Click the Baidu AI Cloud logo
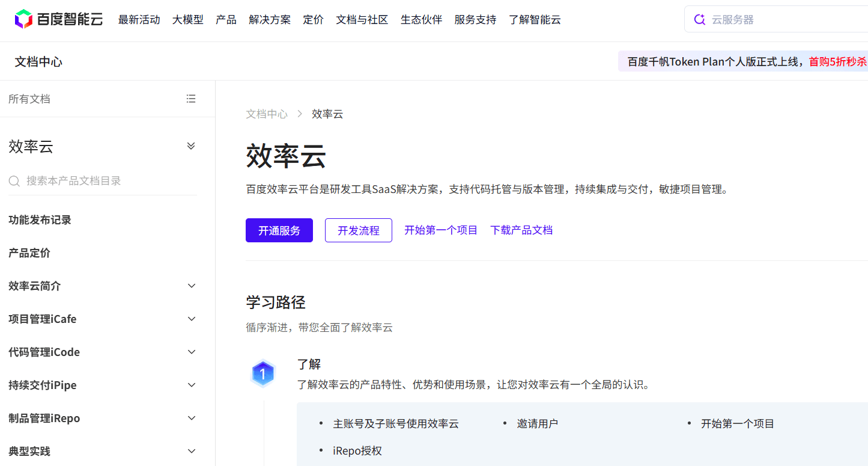The width and height of the screenshot is (868, 466). [59, 19]
